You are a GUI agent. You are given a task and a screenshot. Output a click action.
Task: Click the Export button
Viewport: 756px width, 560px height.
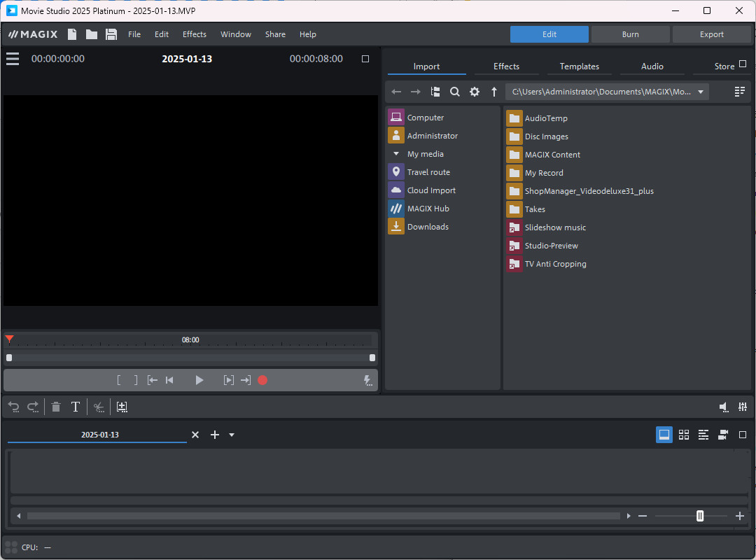(712, 34)
